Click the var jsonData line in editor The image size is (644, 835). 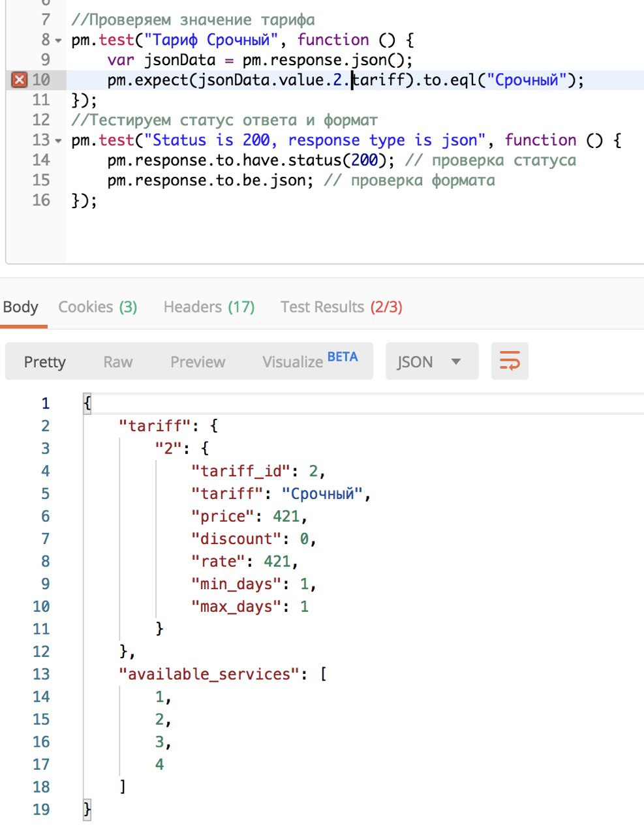[260, 60]
